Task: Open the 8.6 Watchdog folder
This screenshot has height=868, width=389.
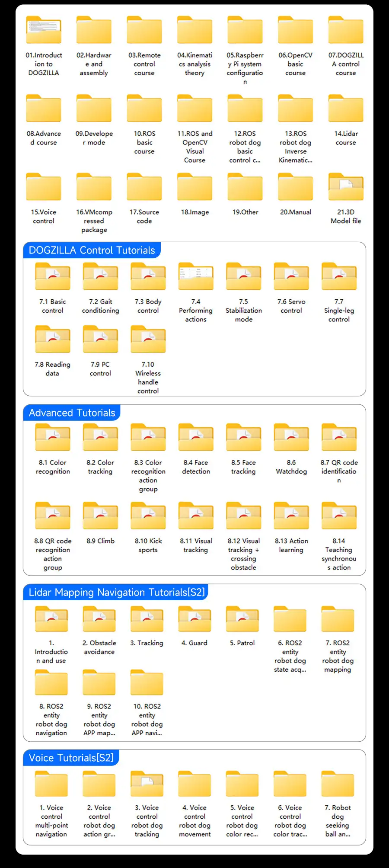Action: coord(291,437)
